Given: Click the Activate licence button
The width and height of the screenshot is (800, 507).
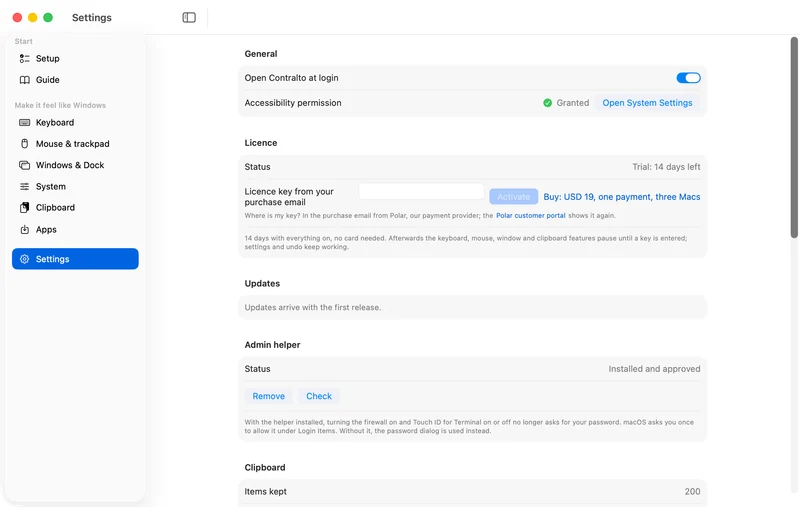Looking at the screenshot, I should 513,197.
